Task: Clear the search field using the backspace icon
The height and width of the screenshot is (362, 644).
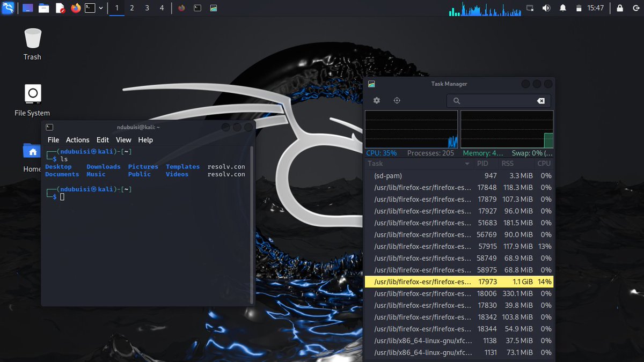Action: [541, 100]
